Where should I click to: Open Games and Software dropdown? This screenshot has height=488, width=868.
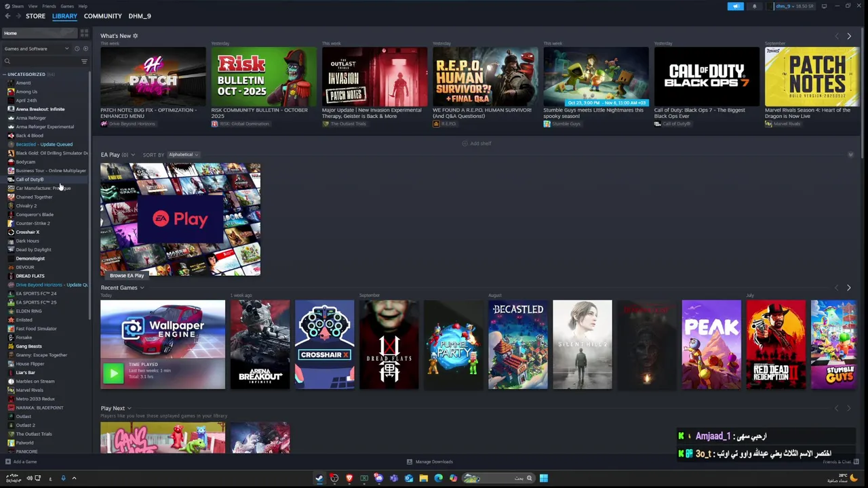pyautogui.click(x=37, y=49)
